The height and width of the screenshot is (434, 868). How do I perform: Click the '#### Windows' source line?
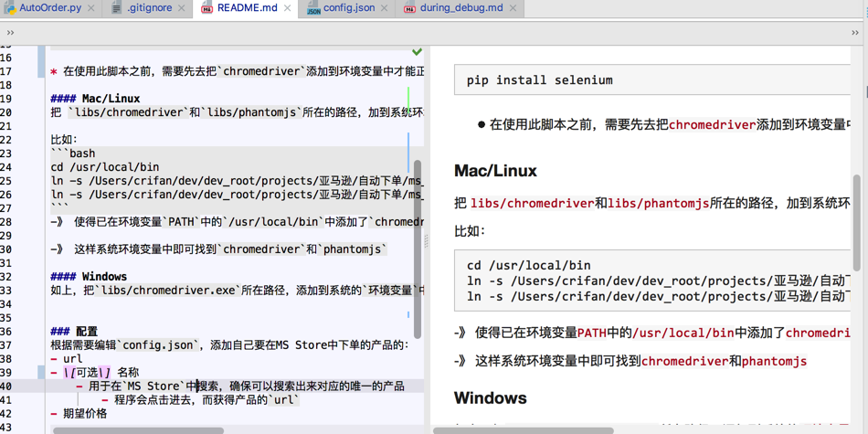click(x=89, y=276)
